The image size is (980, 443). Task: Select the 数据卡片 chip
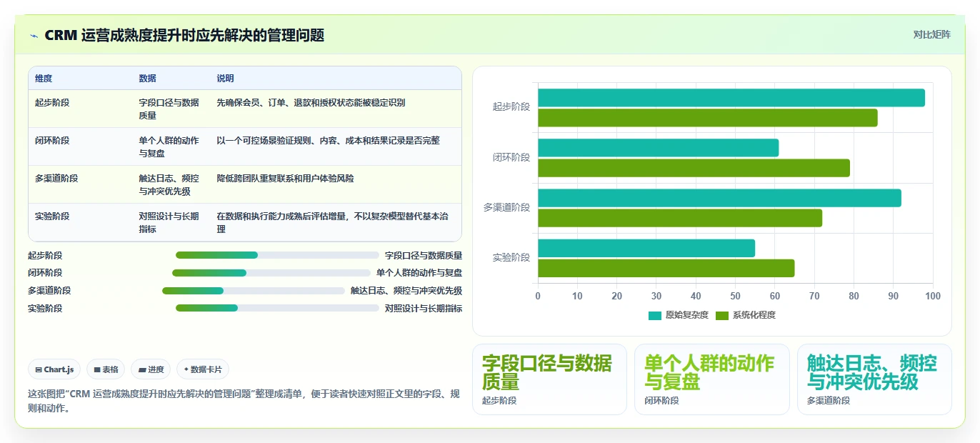click(203, 369)
